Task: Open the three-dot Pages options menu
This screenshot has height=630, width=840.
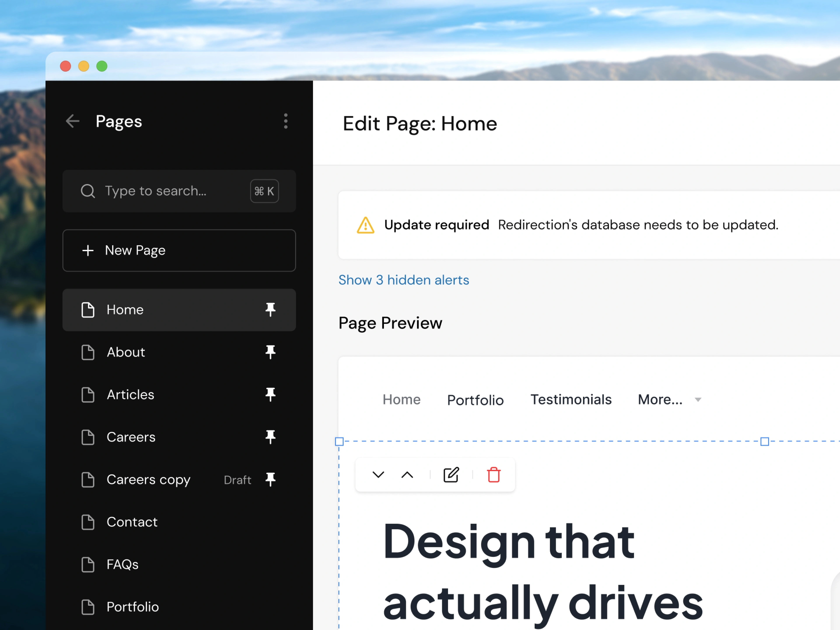Action: point(285,122)
